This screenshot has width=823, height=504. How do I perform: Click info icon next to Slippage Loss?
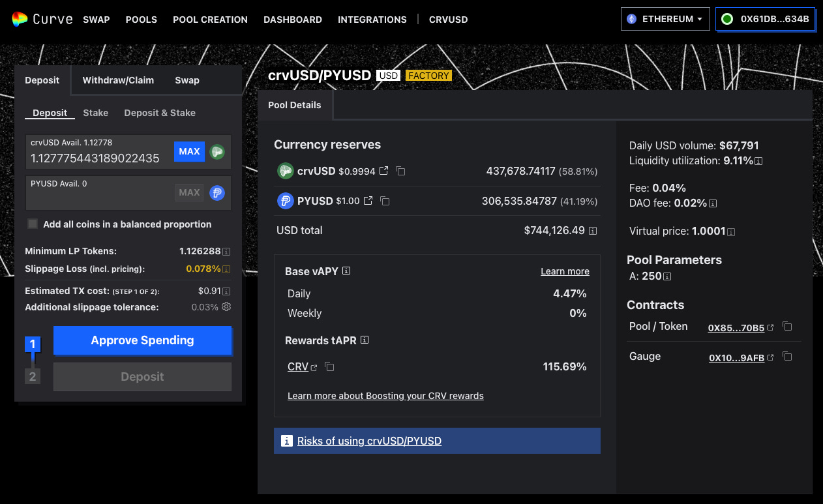226,269
